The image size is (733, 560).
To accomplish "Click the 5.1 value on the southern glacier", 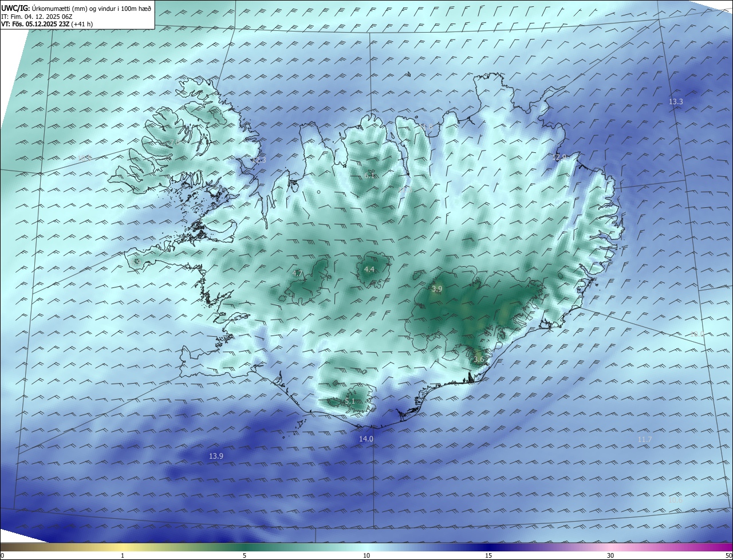I will pyautogui.click(x=350, y=402).
